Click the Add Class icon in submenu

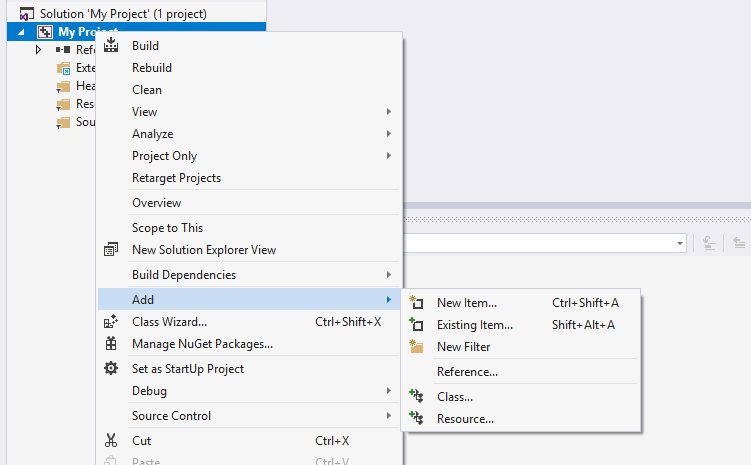[417, 397]
